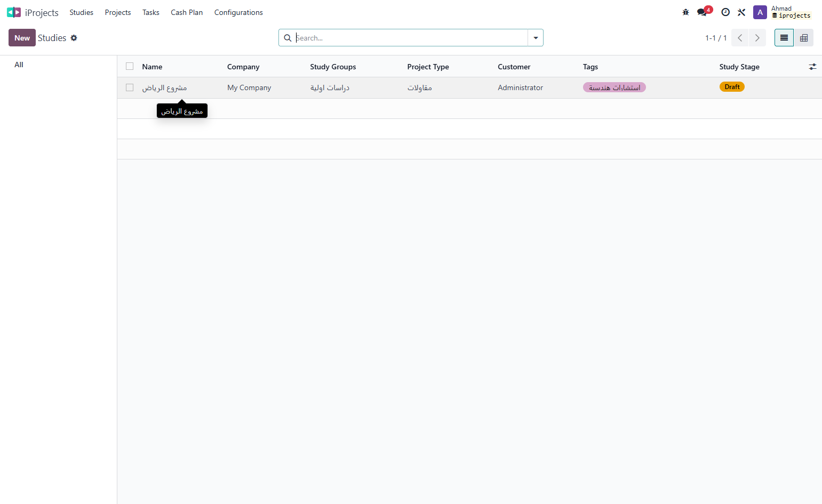Image resolution: width=822 pixels, height=504 pixels.
Task: Select the مشروع الرياض row checkbox
Action: 130,87
